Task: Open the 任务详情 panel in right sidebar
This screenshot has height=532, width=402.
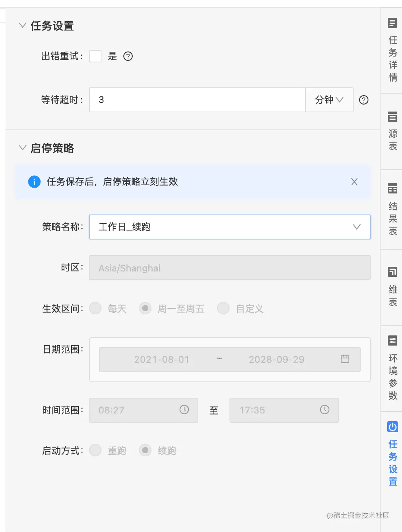Action: coord(392,51)
